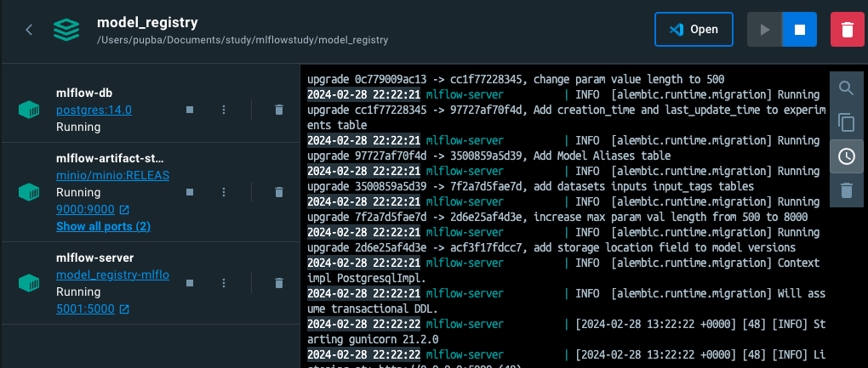Image resolution: width=868 pixels, height=368 pixels.
Task: Open more options for mlflow-server
Action: click(224, 283)
